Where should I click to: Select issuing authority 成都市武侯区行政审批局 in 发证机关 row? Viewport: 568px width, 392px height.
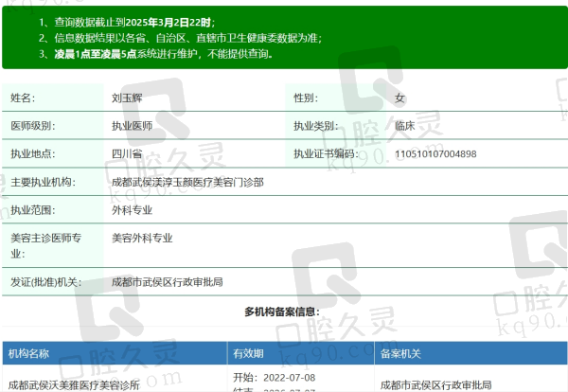tap(167, 282)
